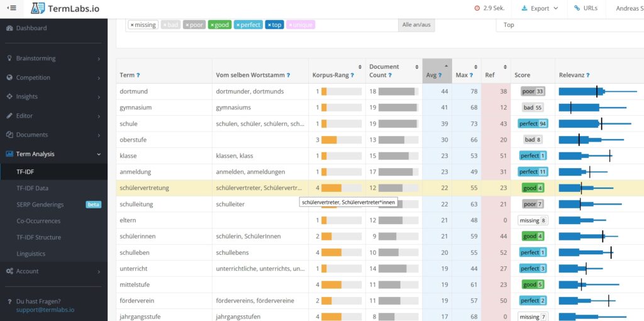Remove the good filter tag

point(213,25)
